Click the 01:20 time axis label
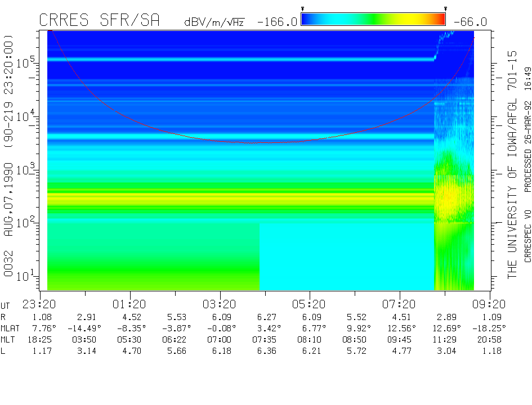Image resolution: width=532 pixels, height=405 pixels. tap(130, 305)
